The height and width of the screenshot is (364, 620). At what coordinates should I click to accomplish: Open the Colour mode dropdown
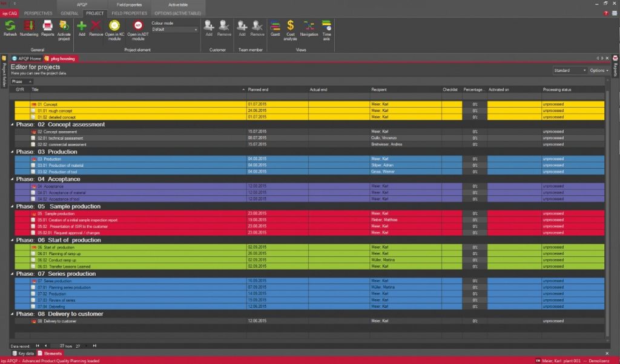coord(175,29)
